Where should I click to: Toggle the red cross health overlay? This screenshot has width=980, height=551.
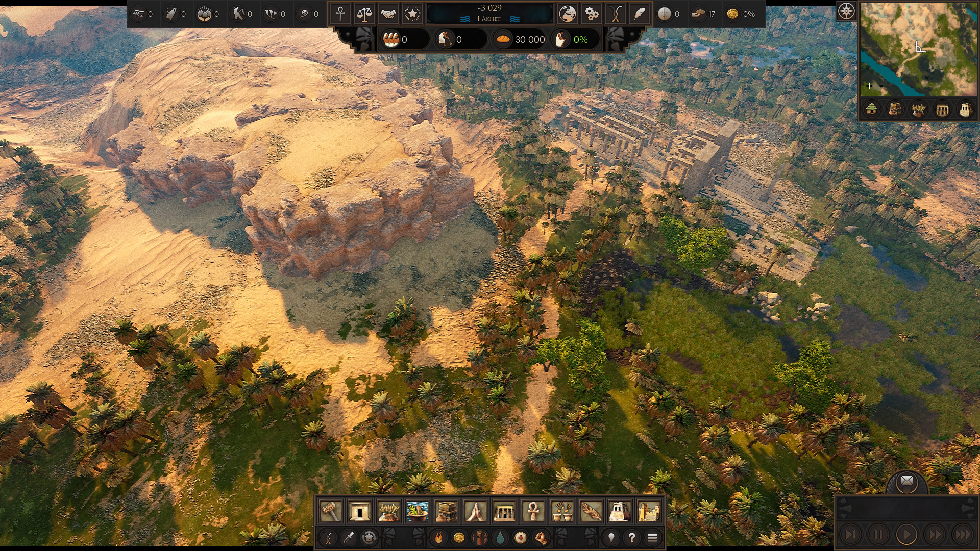(x=520, y=537)
